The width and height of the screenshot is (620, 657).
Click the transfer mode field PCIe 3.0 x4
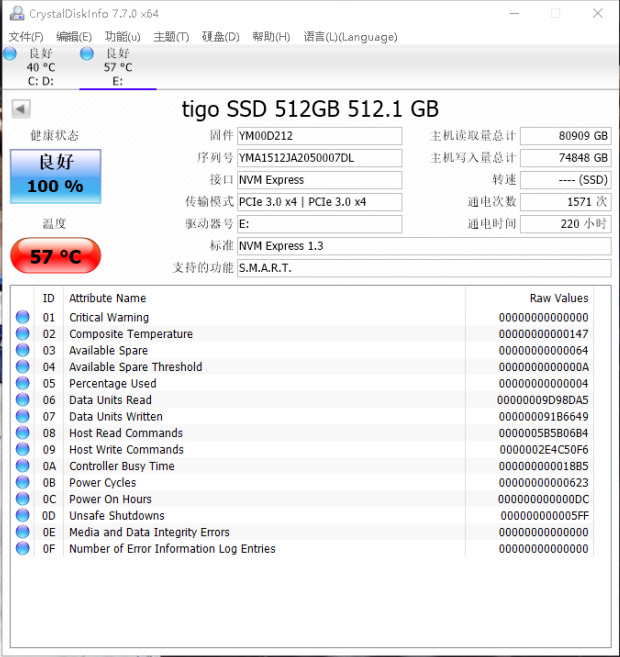pyautogui.click(x=320, y=202)
